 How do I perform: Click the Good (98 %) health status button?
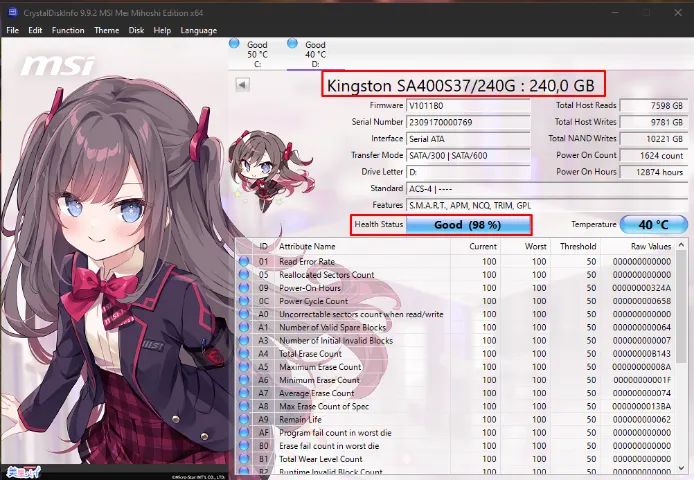pos(468,225)
